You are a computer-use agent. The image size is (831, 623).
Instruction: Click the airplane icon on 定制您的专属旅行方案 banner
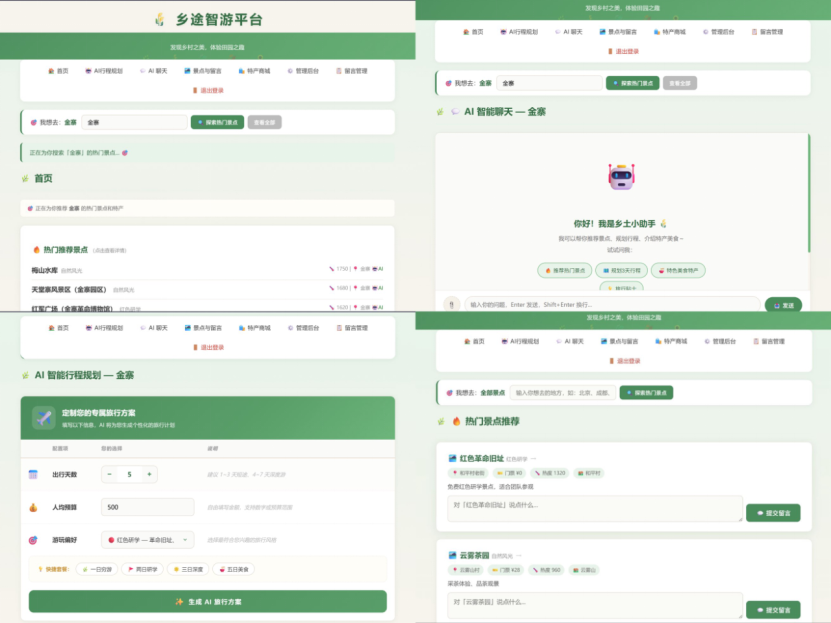click(44, 417)
